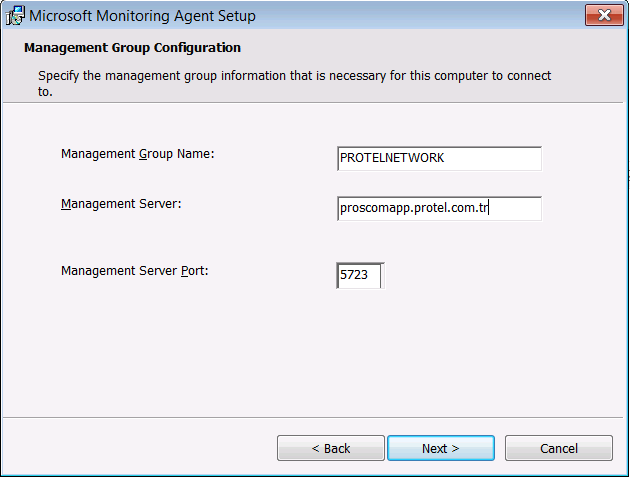Click blank header banner area right of heading
The height and width of the screenshot is (479, 630).
point(450,47)
